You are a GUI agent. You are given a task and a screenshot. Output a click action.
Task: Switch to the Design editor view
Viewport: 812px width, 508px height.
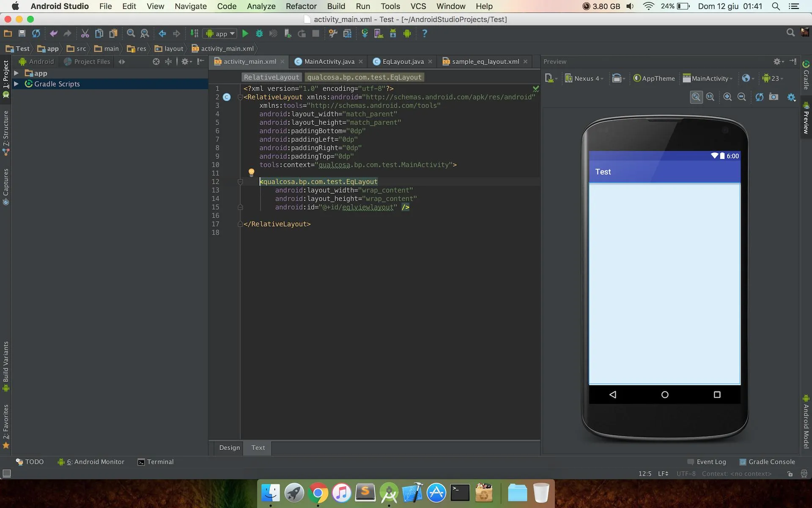[229, 447]
